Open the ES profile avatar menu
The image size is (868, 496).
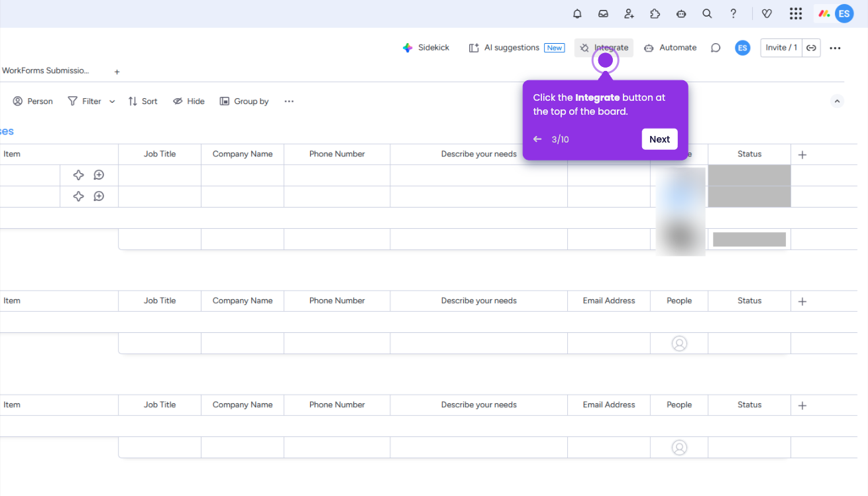click(x=844, y=13)
